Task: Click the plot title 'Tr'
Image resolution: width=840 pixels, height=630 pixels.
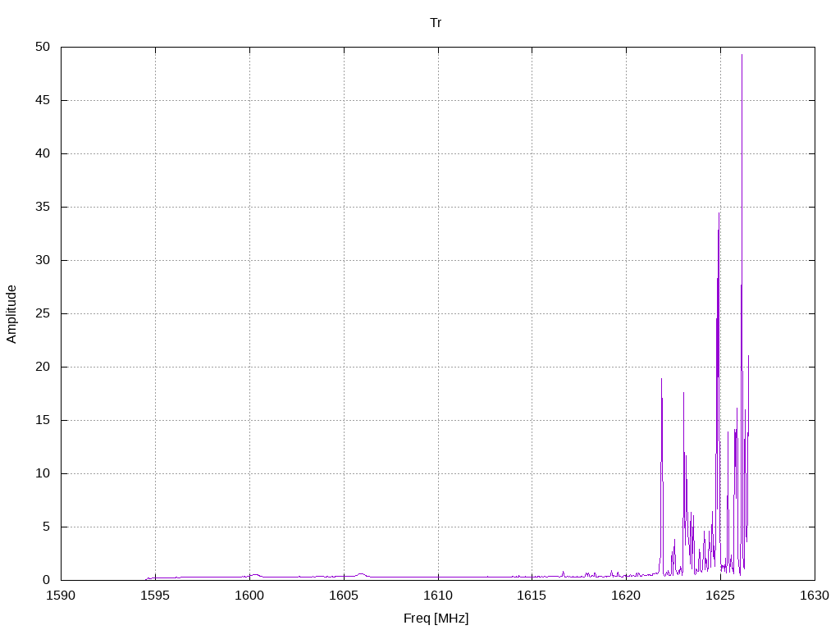Action: pyautogui.click(x=436, y=23)
